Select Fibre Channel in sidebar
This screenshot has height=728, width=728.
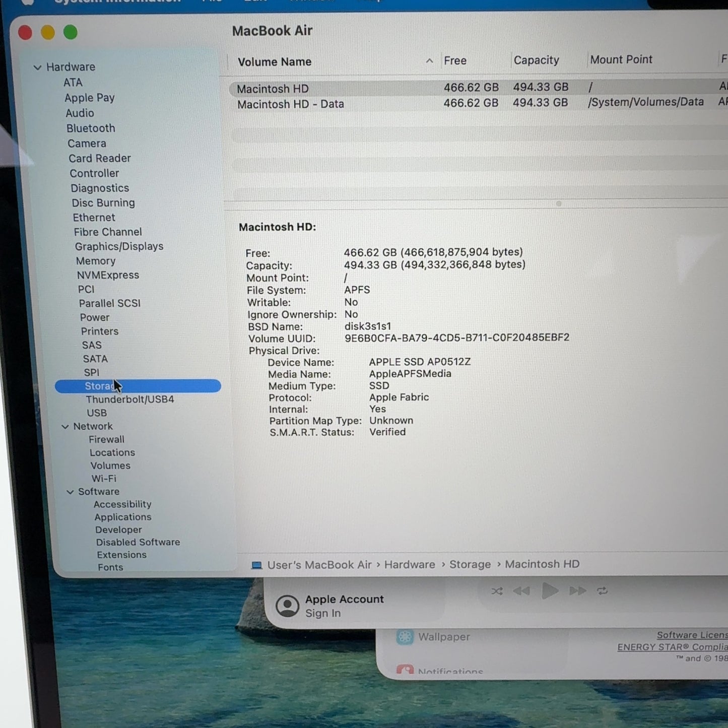[x=108, y=232]
